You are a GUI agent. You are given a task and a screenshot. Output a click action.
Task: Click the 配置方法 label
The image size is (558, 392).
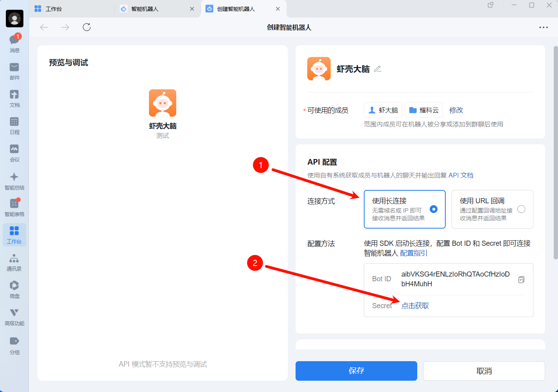(x=321, y=244)
